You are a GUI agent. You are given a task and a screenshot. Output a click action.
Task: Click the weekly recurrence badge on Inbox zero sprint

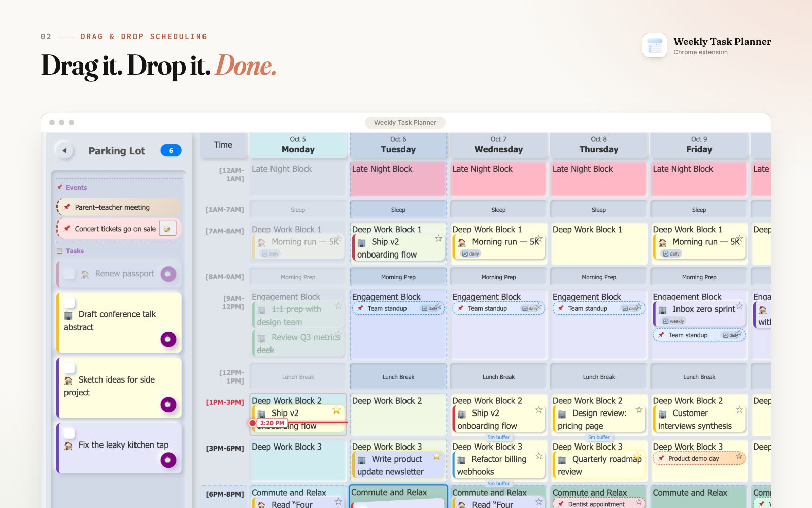point(673,321)
